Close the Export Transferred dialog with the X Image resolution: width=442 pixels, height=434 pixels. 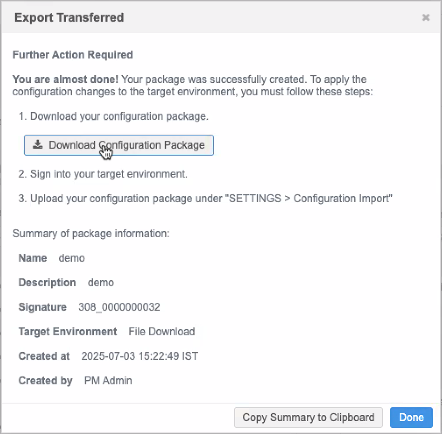[x=426, y=17]
